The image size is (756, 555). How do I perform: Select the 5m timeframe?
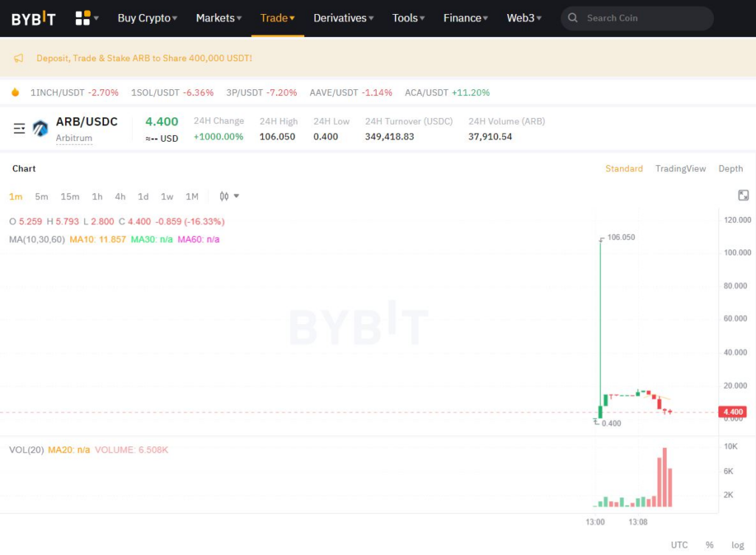pyautogui.click(x=41, y=196)
